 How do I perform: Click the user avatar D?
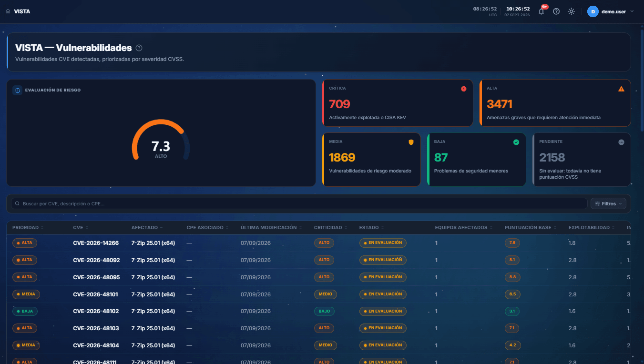(x=593, y=11)
